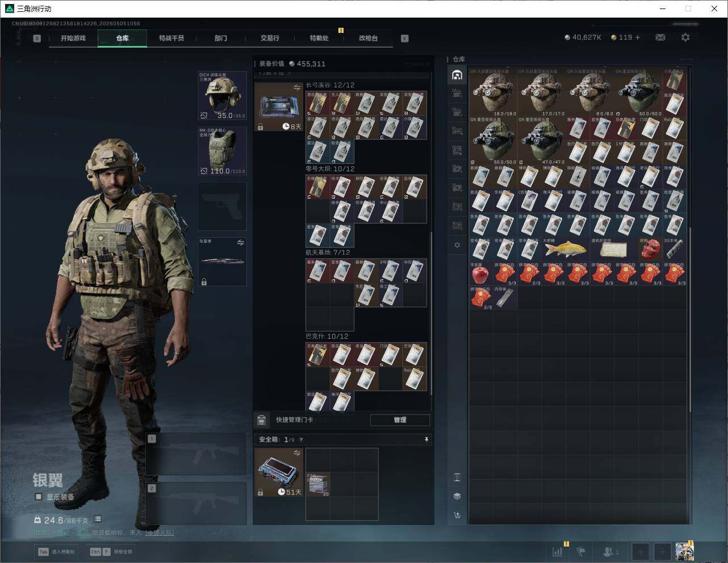This screenshot has height=563, width=728.
Task: Click the empty pistol slot
Action: tap(222, 207)
